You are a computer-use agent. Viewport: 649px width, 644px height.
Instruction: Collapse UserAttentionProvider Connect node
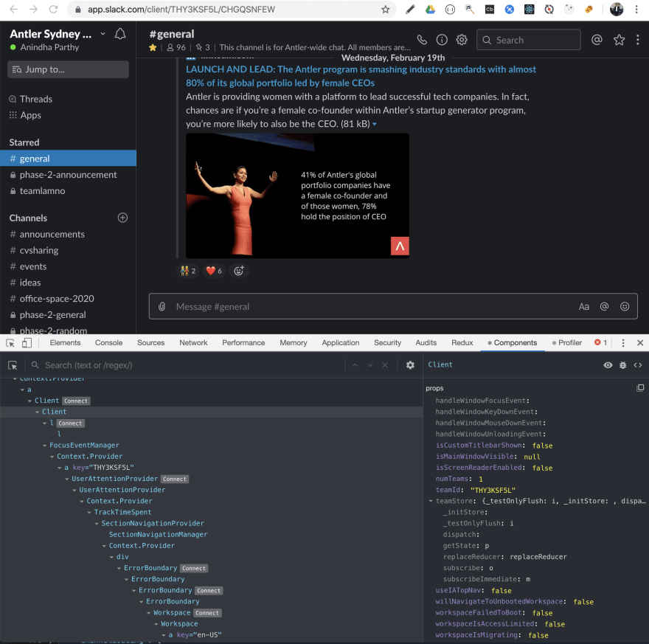[x=67, y=479]
